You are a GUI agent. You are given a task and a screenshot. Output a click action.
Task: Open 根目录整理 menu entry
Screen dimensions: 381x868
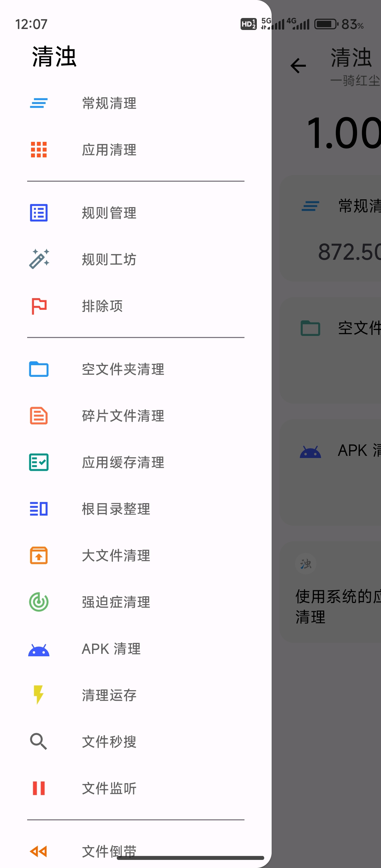pos(116,509)
